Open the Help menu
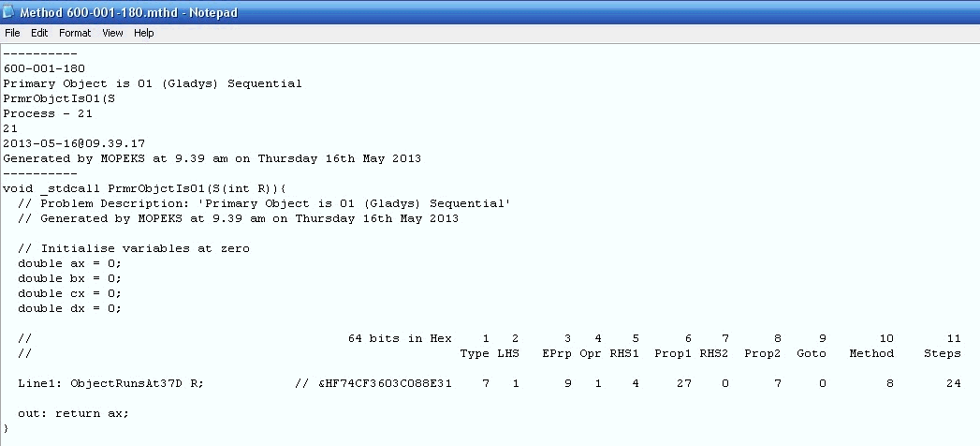Image resolution: width=980 pixels, height=446 pixels. click(144, 33)
